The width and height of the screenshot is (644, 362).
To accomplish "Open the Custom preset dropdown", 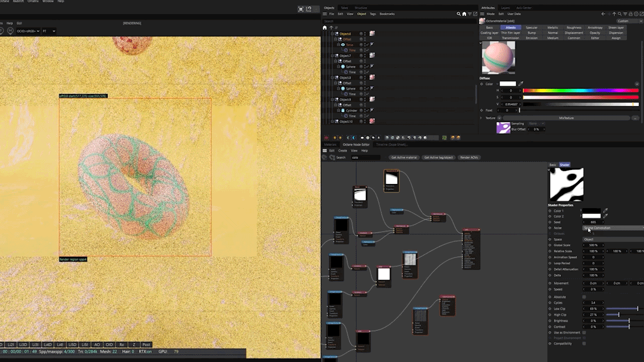I will (629, 21).
